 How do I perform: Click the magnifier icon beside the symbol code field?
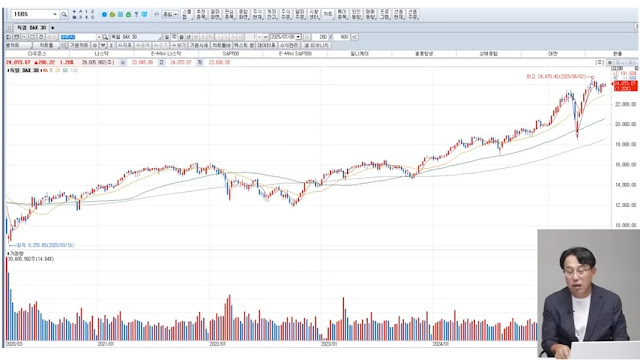click(105, 37)
